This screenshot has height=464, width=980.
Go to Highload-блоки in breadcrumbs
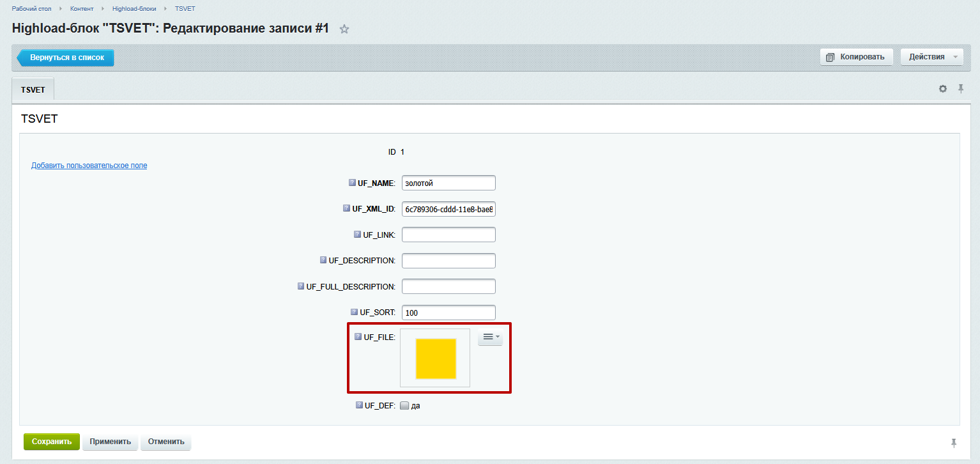134,9
